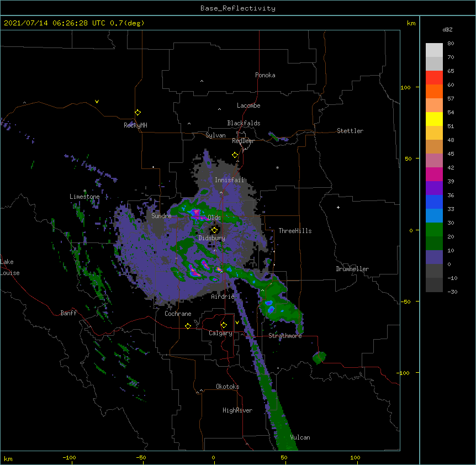This screenshot has height=465, width=476.
Task: Click the ThreeHills city label
Action: [x=295, y=231]
